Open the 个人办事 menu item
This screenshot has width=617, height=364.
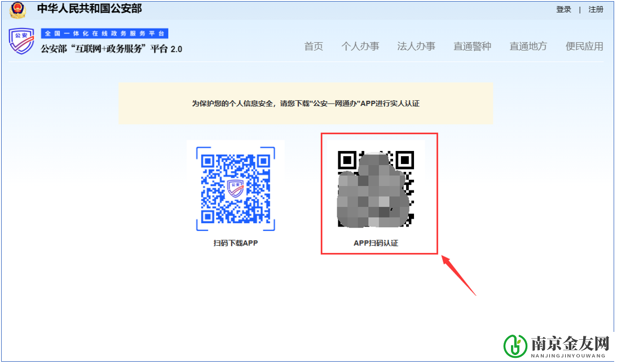[360, 46]
